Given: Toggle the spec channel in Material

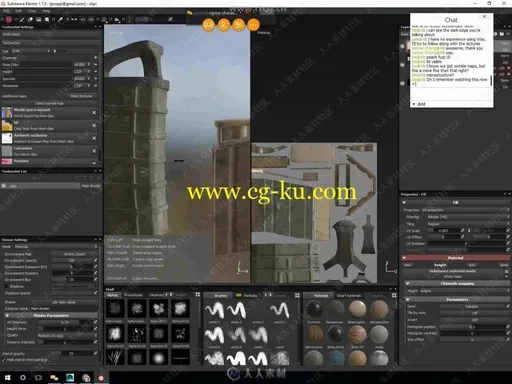Looking at the screenshot, I should click(x=471, y=265).
